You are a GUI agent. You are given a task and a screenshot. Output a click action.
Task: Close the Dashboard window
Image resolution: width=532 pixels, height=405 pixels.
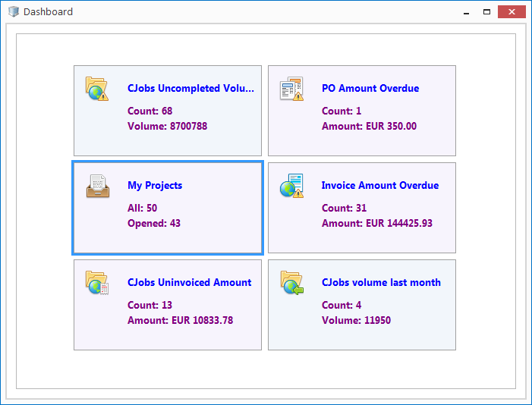(x=512, y=12)
